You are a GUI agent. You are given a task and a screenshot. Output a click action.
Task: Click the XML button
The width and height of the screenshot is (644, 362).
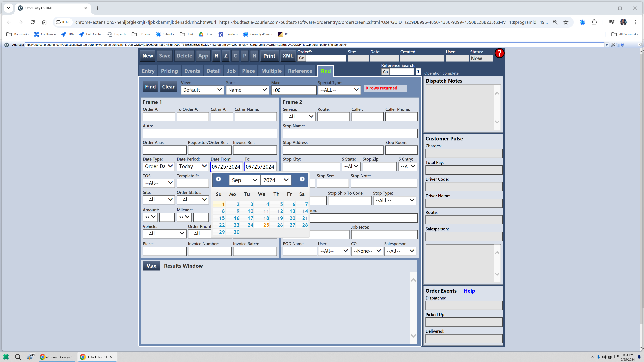click(288, 56)
